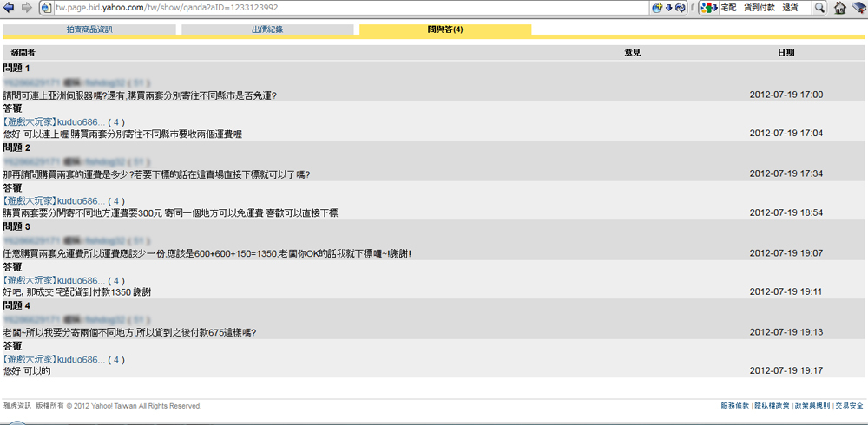Click the address bar URL field
Screen dimensions: 868x425
[352, 8]
